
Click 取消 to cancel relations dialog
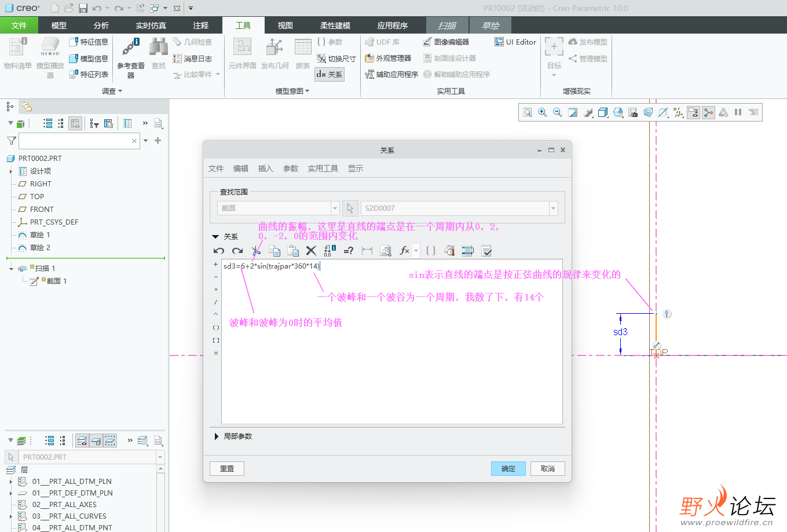pyautogui.click(x=547, y=468)
